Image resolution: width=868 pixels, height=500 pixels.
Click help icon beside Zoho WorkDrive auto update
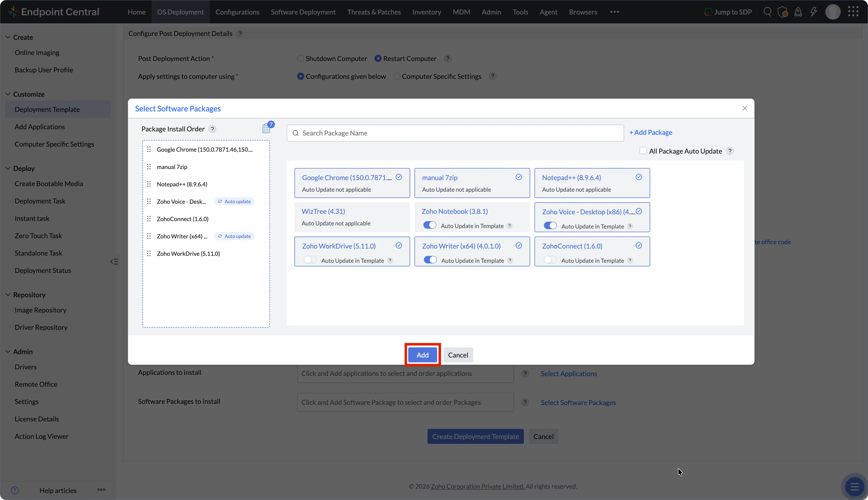pyautogui.click(x=390, y=260)
